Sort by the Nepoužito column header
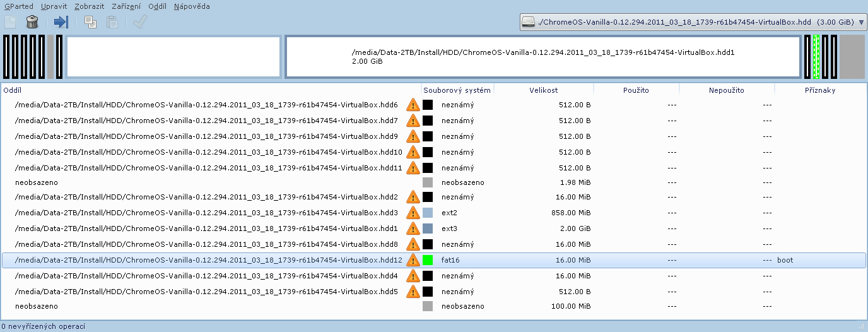Viewport: 868px width, 332px height. (726, 90)
